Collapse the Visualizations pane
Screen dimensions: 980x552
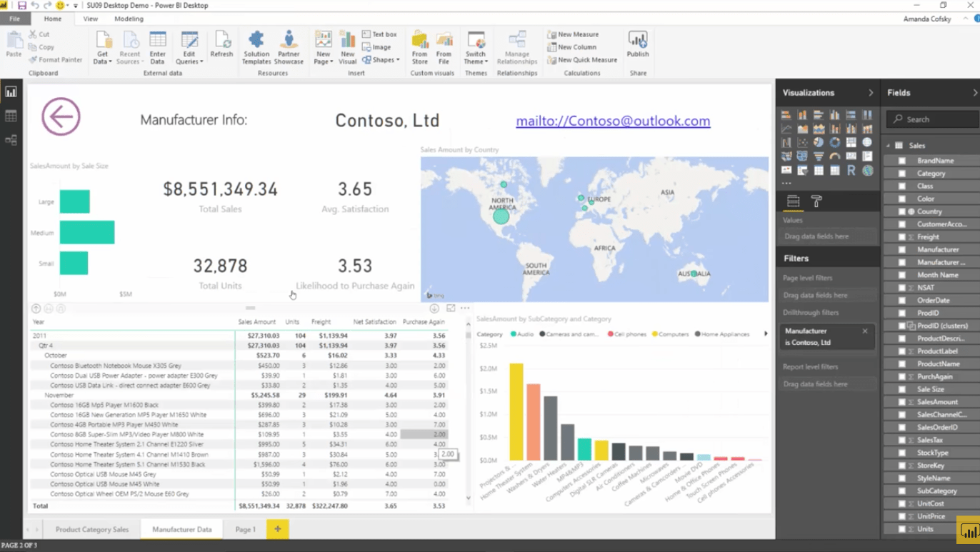click(x=871, y=93)
